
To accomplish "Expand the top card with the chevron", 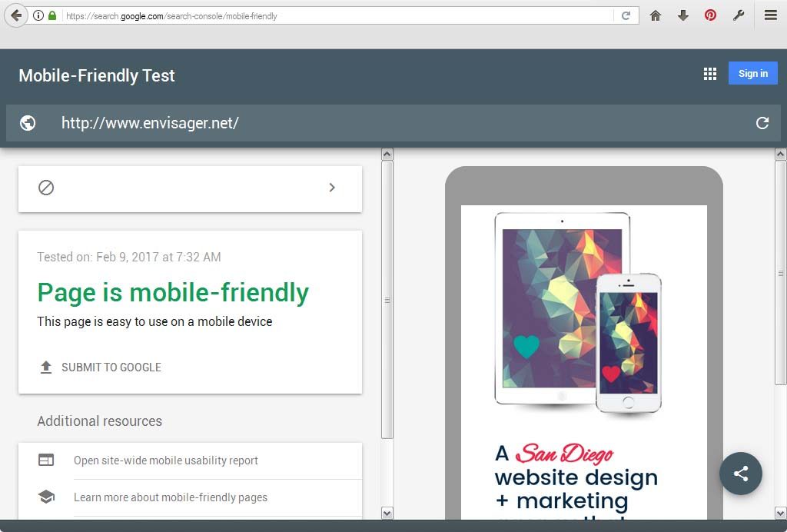I will 332,188.
